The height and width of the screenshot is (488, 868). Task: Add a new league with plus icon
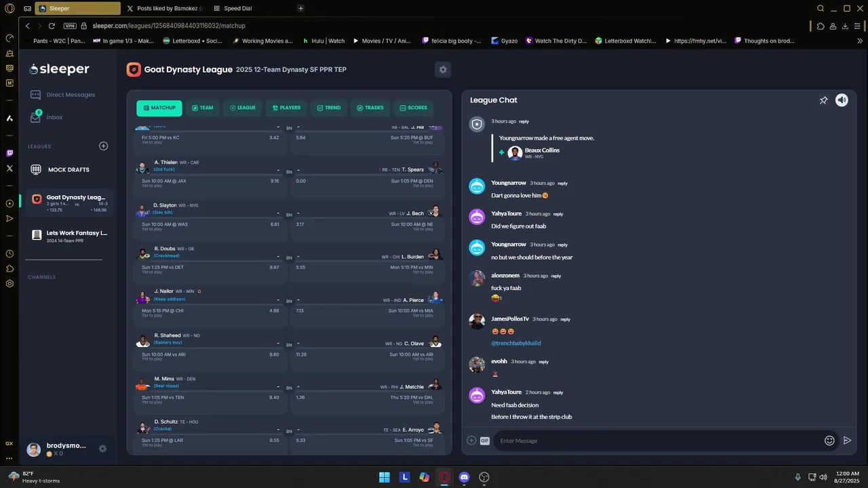click(x=104, y=146)
